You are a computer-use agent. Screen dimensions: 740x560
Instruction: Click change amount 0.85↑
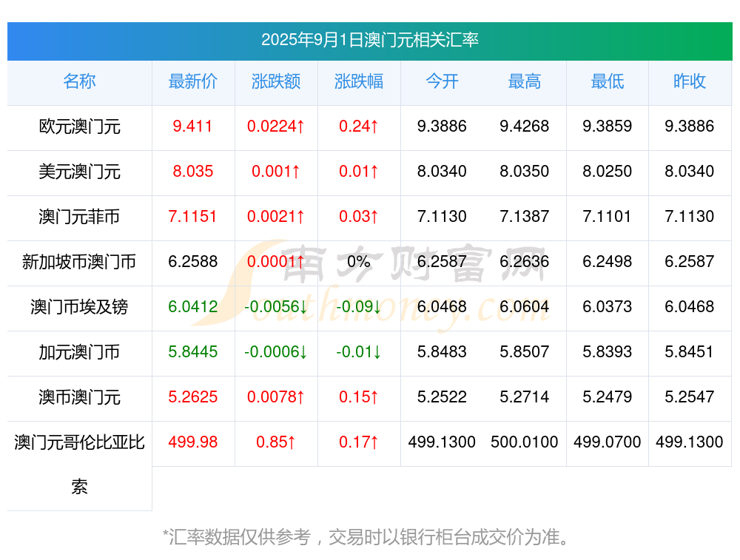click(x=276, y=442)
